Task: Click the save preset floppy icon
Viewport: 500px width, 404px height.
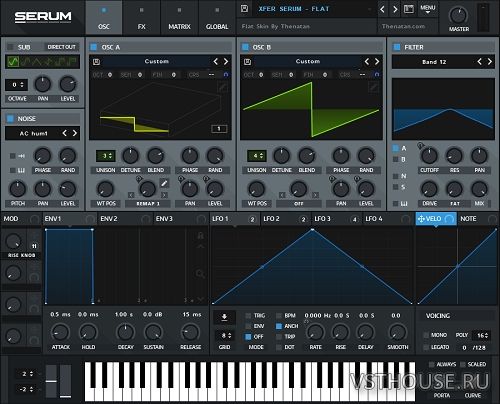Action: click(x=244, y=9)
